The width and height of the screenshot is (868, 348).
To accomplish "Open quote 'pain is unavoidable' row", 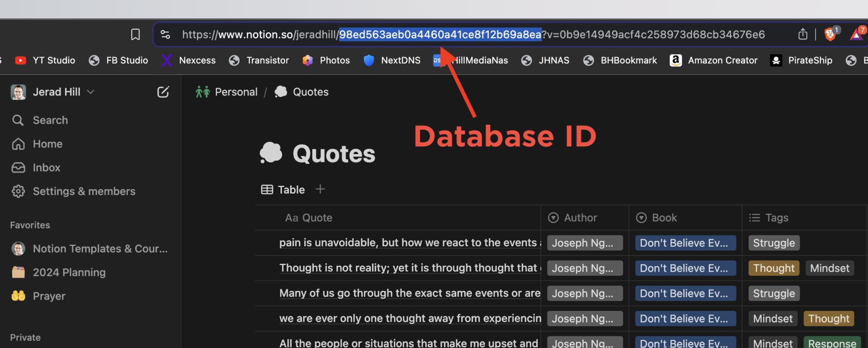I will [410, 243].
